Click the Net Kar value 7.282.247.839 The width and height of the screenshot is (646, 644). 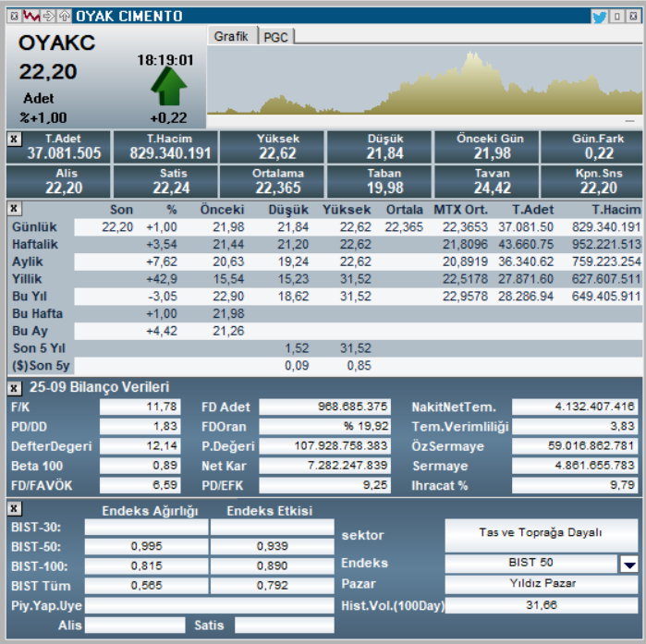click(324, 466)
